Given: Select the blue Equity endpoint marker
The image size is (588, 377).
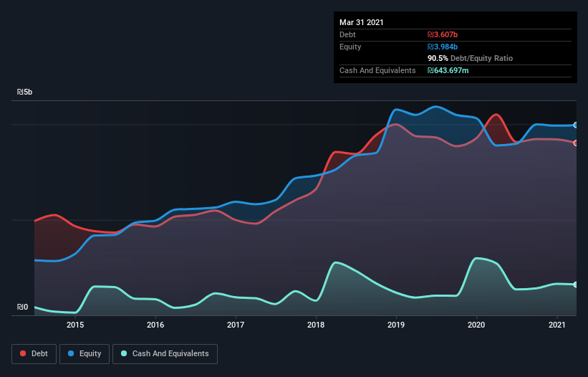Looking at the screenshot, I should pyautogui.click(x=576, y=125).
